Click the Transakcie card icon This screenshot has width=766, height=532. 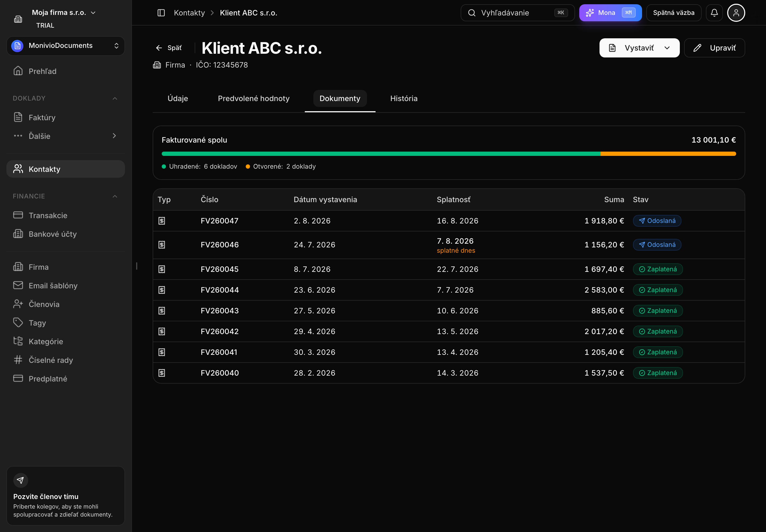pos(18,215)
